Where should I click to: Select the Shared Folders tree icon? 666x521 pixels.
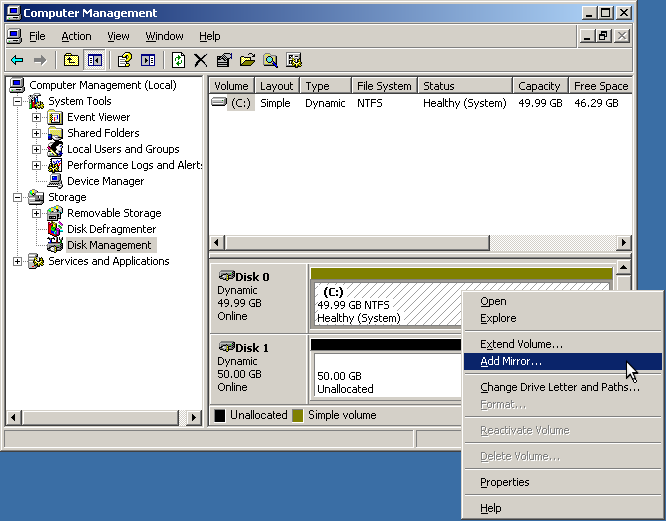point(55,133)
